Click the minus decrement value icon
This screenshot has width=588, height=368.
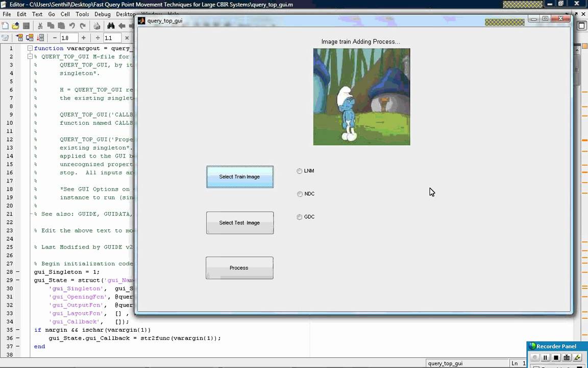(55, 38)
